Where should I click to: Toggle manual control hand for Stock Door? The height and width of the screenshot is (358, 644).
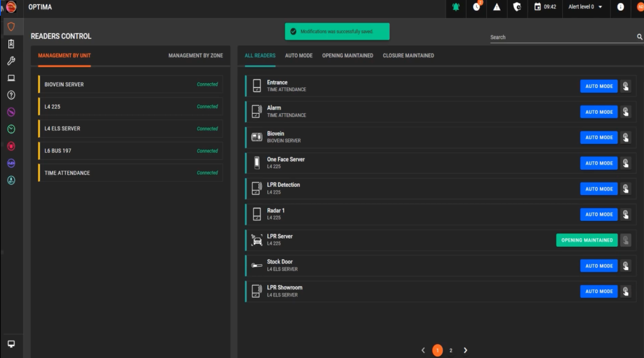point(625,266)
